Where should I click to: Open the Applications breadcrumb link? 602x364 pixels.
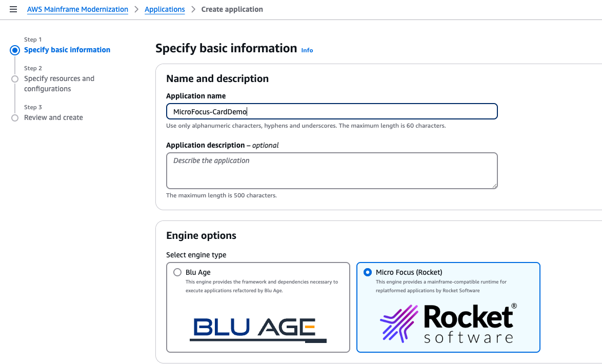(x=165, y=9)
